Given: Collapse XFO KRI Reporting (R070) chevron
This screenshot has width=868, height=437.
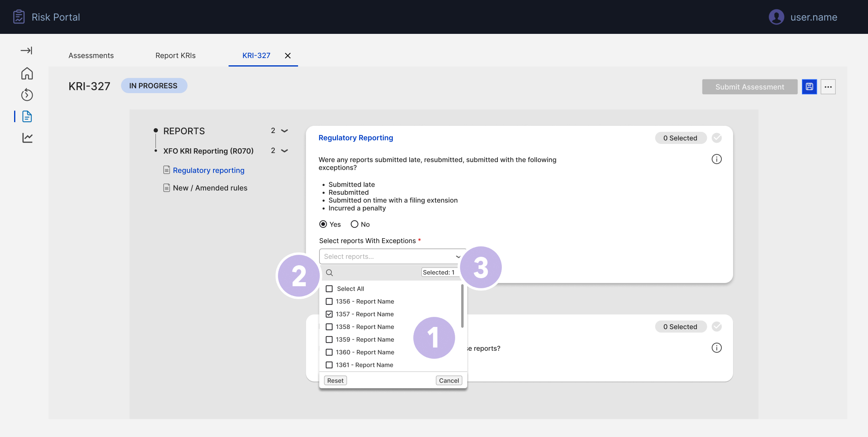Looking at the screenshot, I should (x=284, y=151).
